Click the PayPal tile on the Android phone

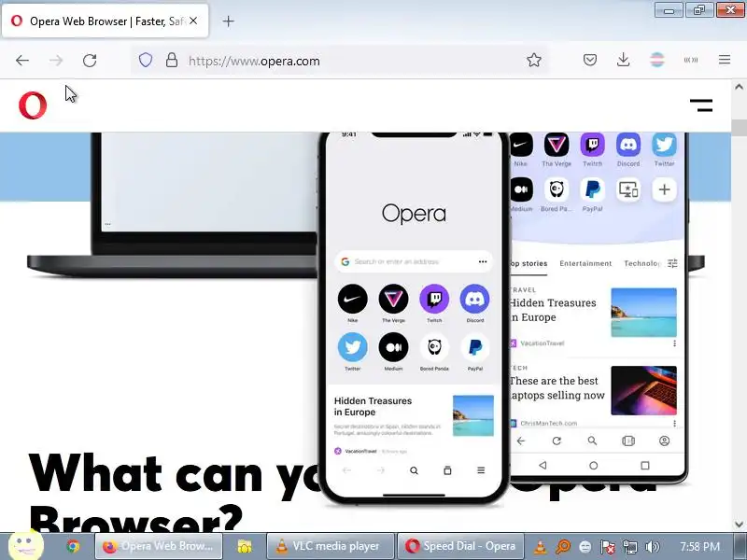click(x=592, y=189)
